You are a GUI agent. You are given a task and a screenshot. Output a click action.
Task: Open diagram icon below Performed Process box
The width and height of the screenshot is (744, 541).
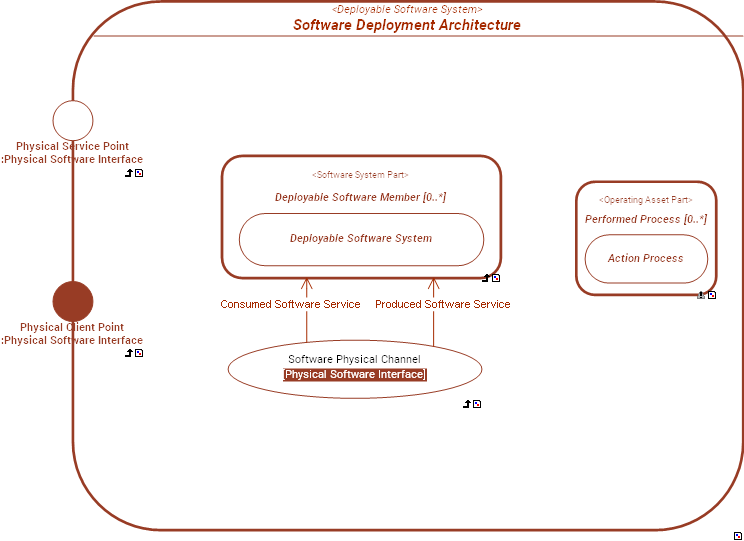point(712,295)
